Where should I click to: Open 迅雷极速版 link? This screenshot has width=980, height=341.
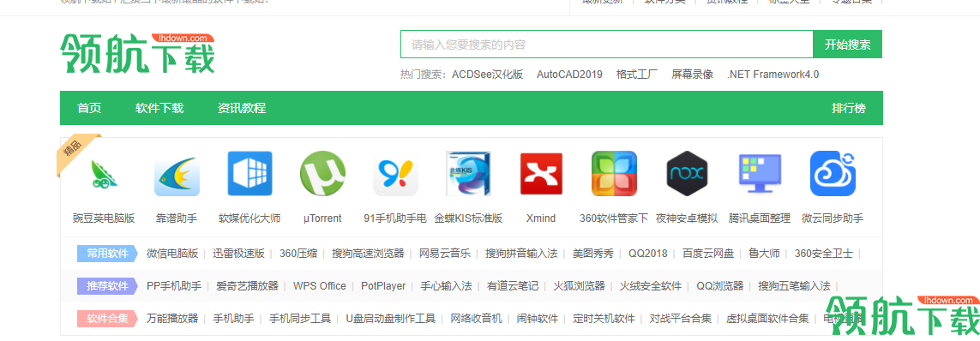[x=238, y=254]
